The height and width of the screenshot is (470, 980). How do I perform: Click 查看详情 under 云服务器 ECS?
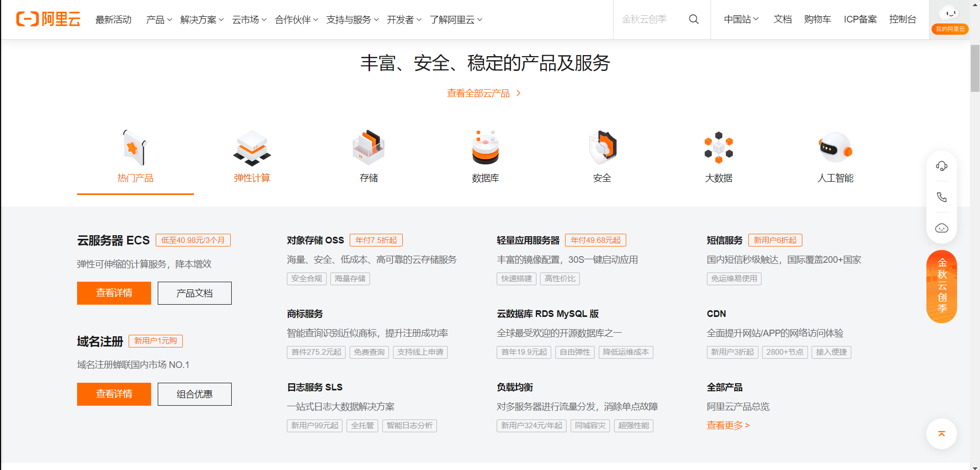point(114,293)
